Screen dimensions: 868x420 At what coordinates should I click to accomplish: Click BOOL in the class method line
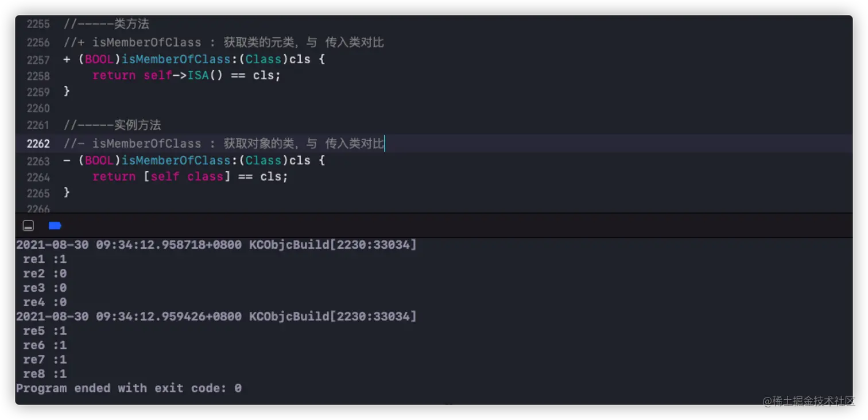[x=99, y=59]
